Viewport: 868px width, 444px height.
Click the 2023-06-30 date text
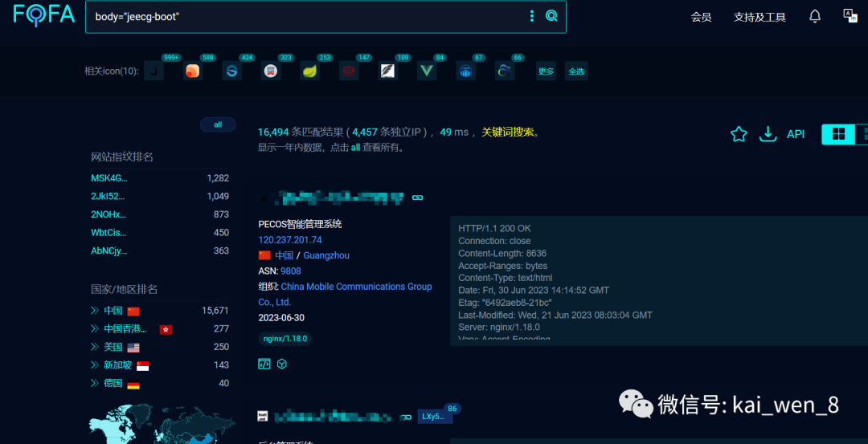click(281, 318)
